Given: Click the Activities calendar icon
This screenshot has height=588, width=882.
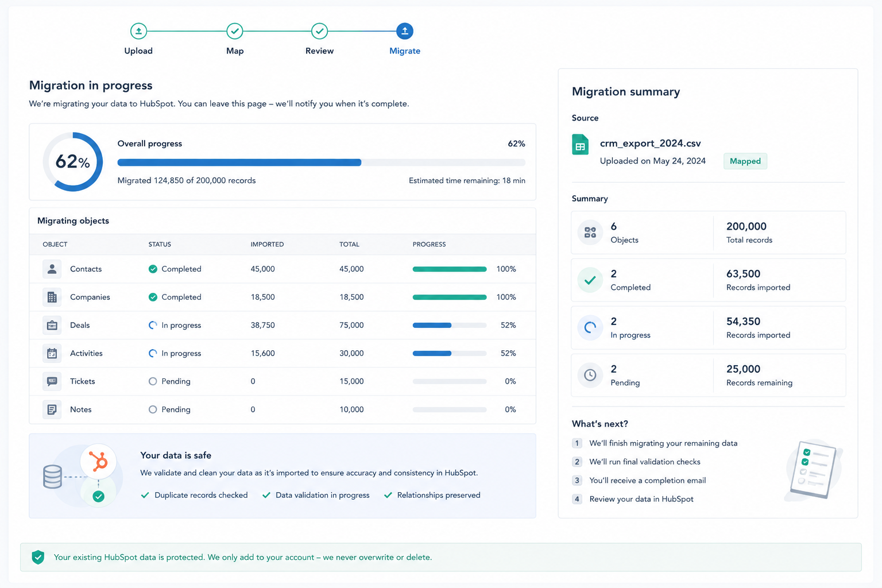Looking at the screenshot, I should click(52, 353).
